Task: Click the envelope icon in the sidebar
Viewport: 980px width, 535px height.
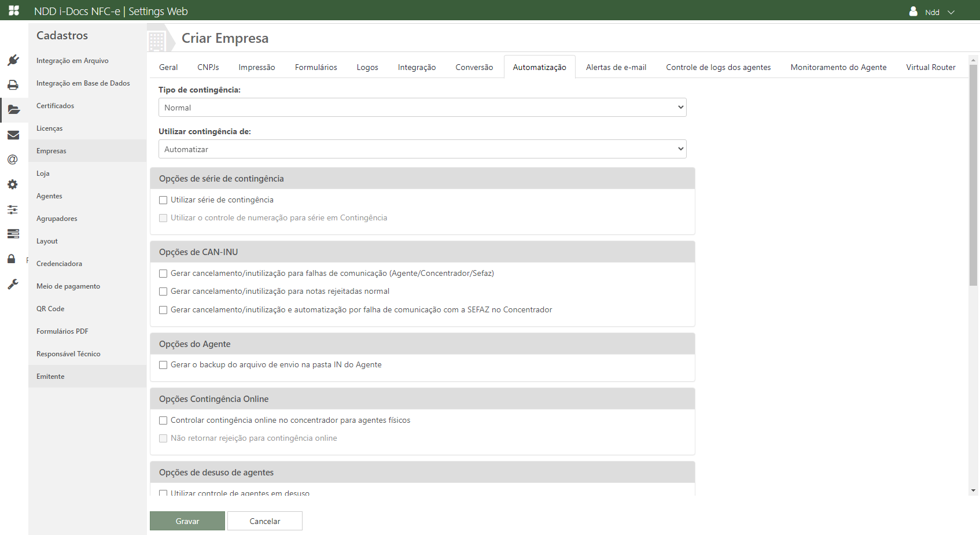Action: pos(13,135)
